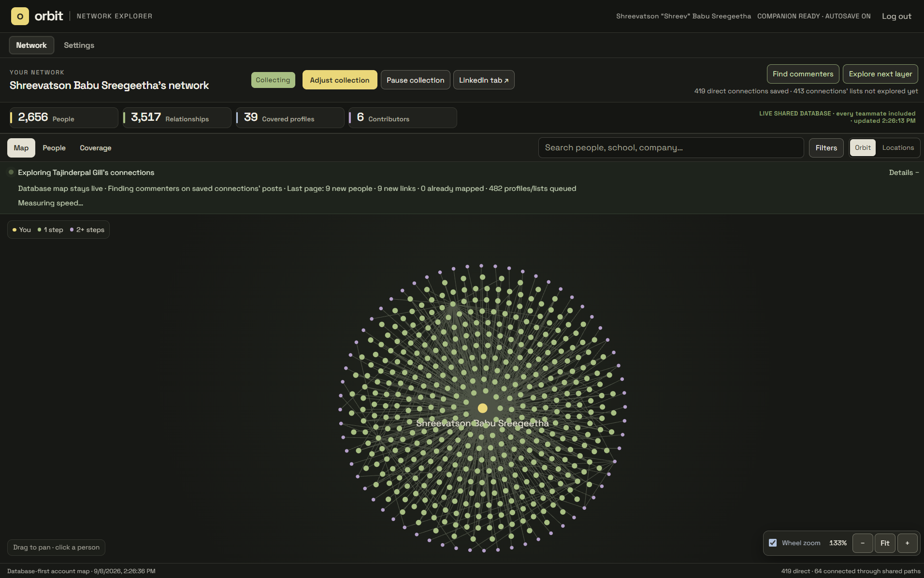This screenshot has height=578, width=924.
Task: Fit the map to the view
Action: pyautogui.click(x=885, y=543)
